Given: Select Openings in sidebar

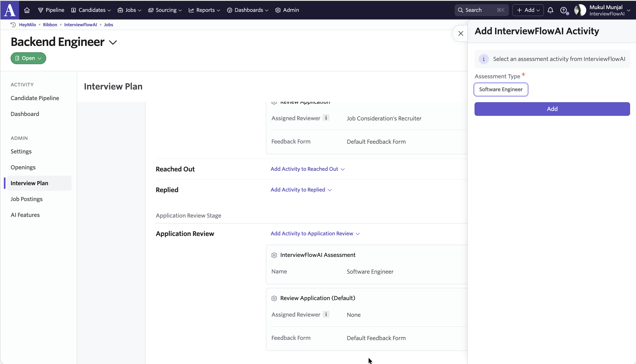Looking at the screenshot, I should pyautogui.click(x=23, y=167).
